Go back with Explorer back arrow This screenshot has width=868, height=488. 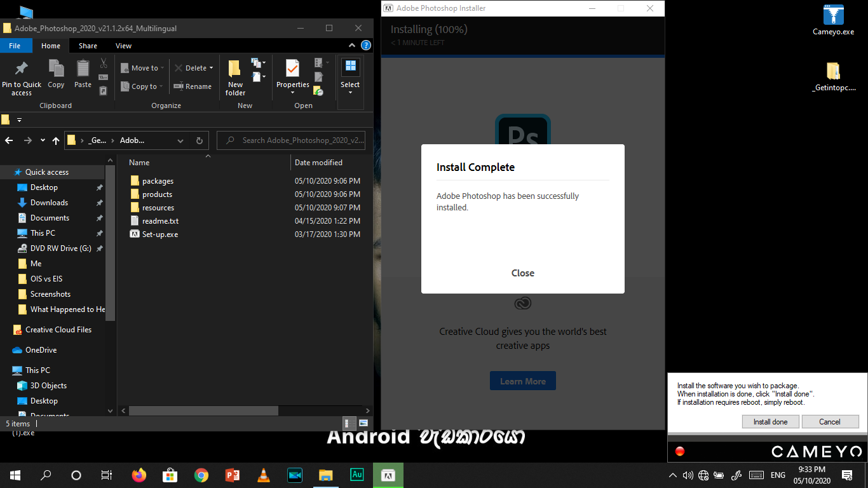9,140
